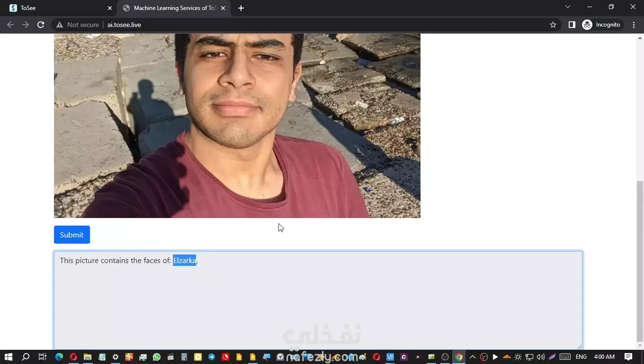Open network settings tray icon
The width and height of the screenshot is (644, 364).
[x=529, y=357]
